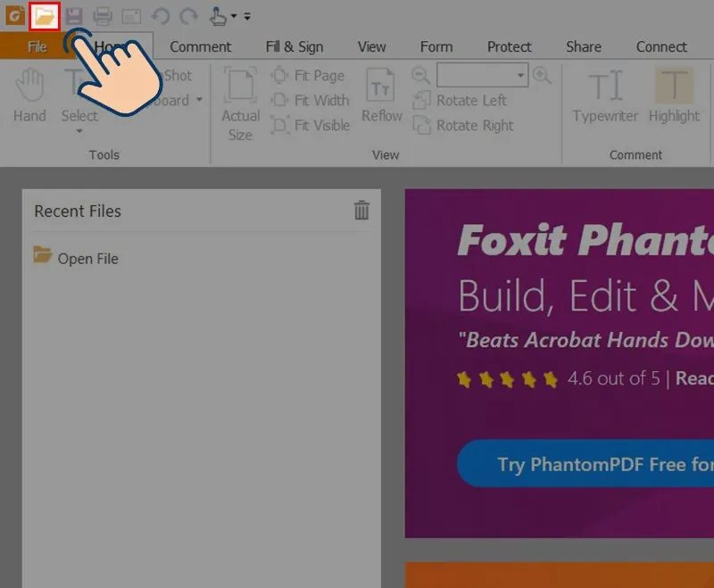Rotate the page right

tap(463, 126)
